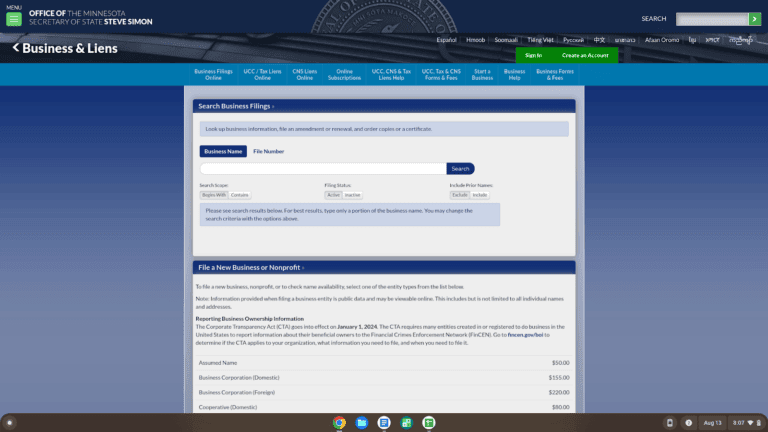Launch the Google Sheets shelf icon
The width and height of the screenshot is (768, 432).
pyautogui.click(x=428, y=423)
